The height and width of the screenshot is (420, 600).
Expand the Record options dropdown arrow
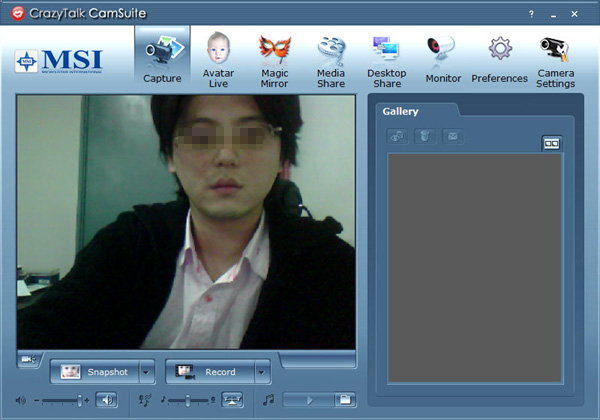(x=262, y=371)
